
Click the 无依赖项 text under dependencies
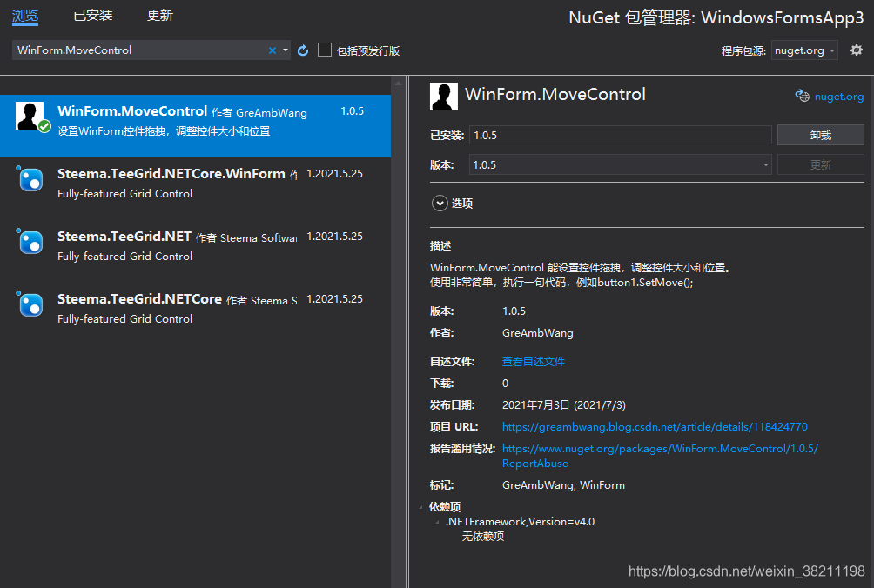[483, 537]
